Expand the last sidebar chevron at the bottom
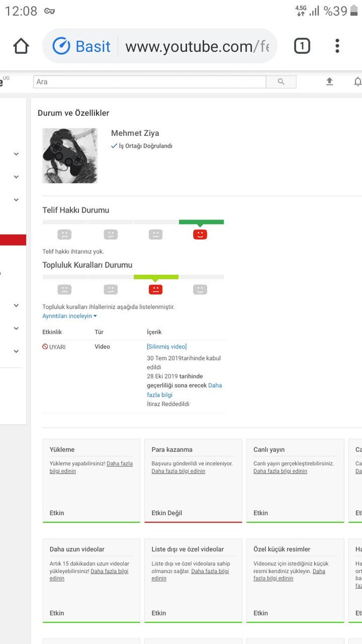Screen dimensions: 362x644 [x=16, y=351]
